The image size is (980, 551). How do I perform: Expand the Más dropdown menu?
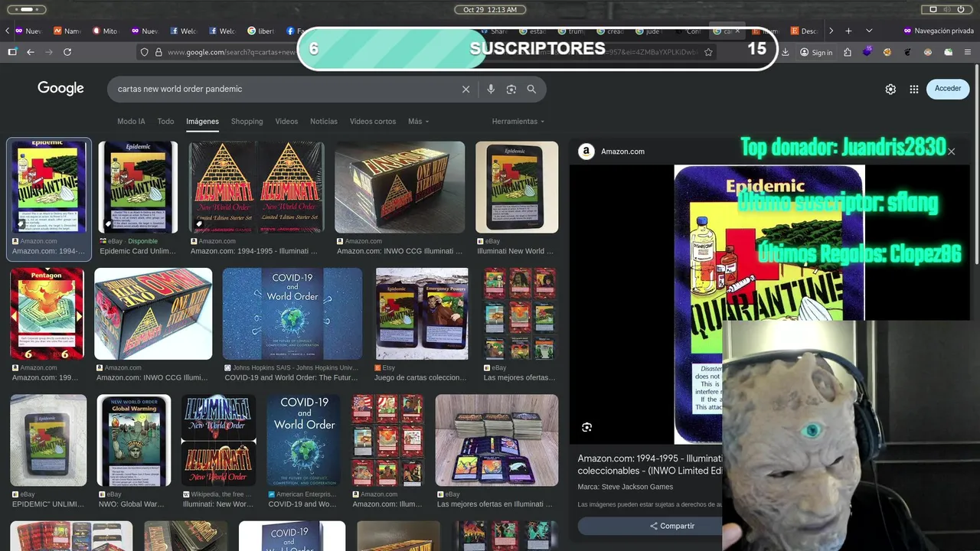point(418,121)
